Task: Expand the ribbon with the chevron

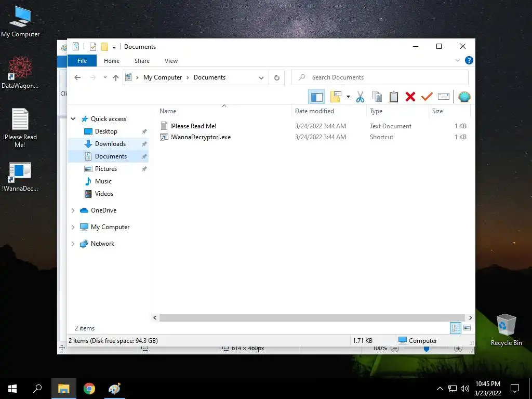Action: pos(457,60)
